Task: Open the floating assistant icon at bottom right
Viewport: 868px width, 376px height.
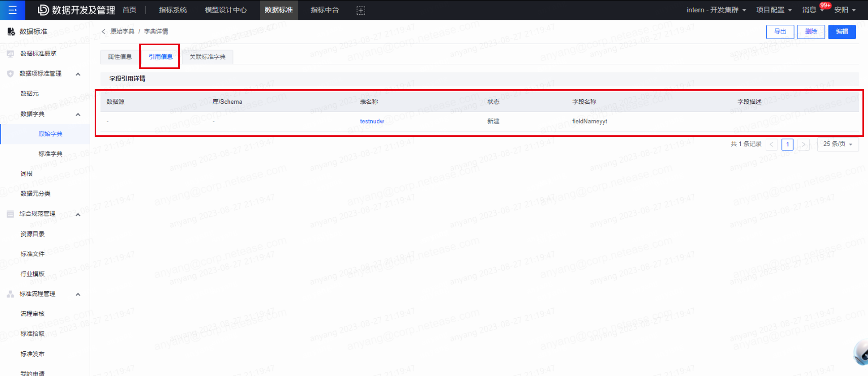Action: pyautogui.click(x=861, y=352)
